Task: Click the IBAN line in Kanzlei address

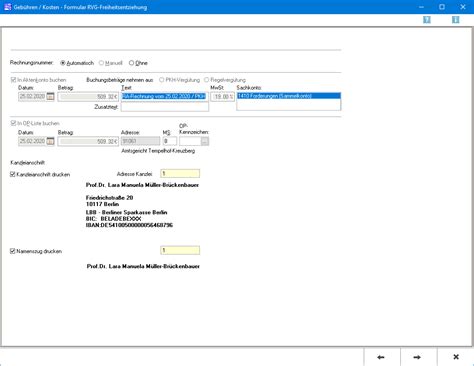Action: click(x=129, y=225)
